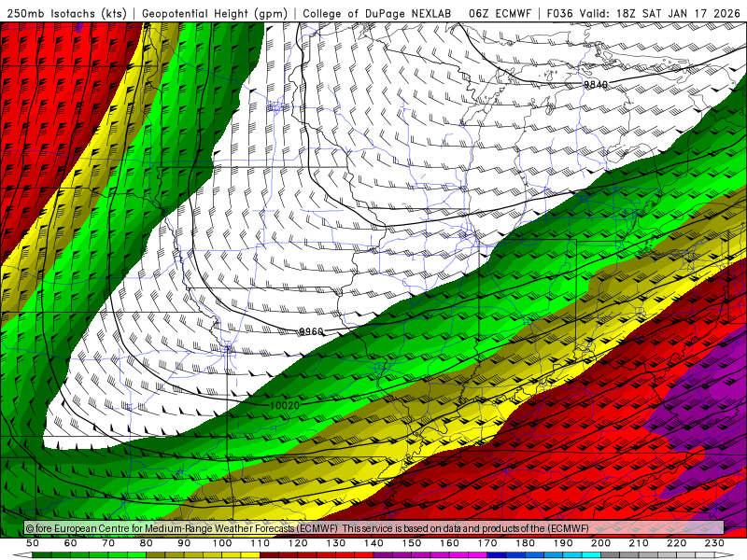
Task: Click the bright yellow colorbar swatch left of 110
Action: coord(250,555)
